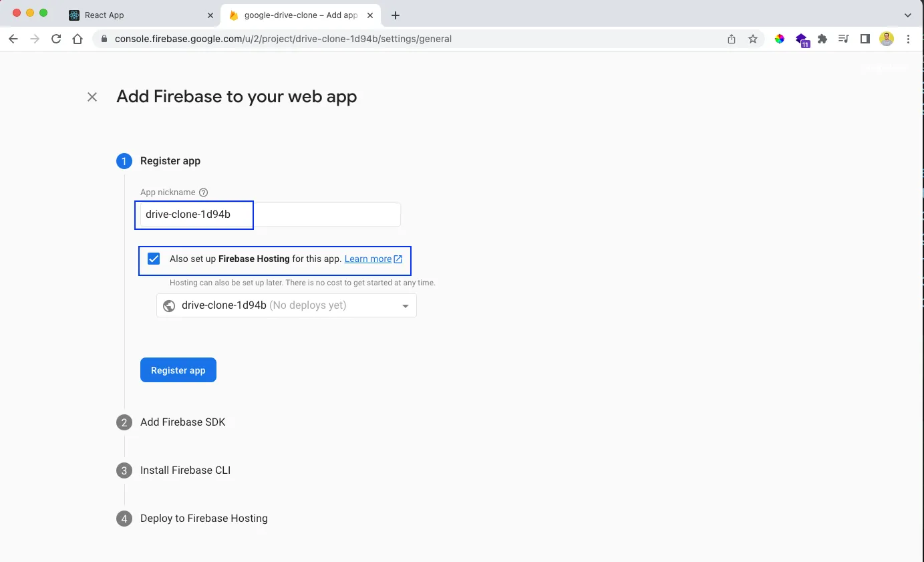Open App nickname help tooltip icon
This screenshot has width=924, height=562.
[204, 192]
